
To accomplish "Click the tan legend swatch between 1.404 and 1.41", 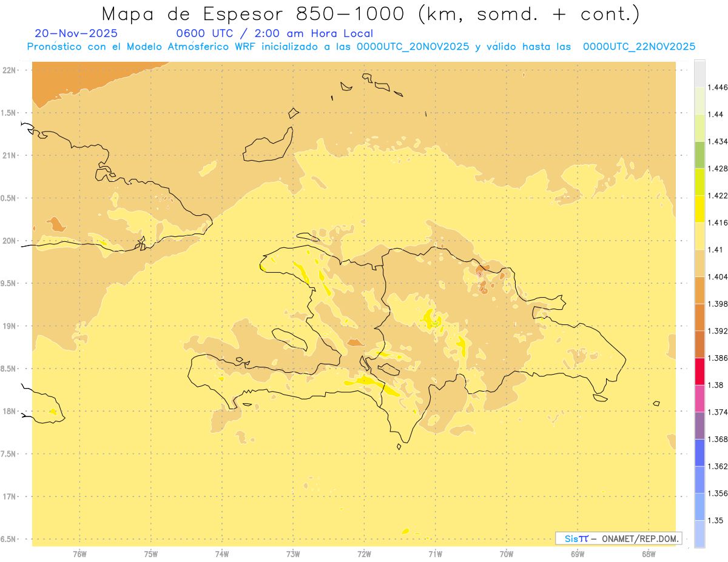I will (x=699, y=263).
